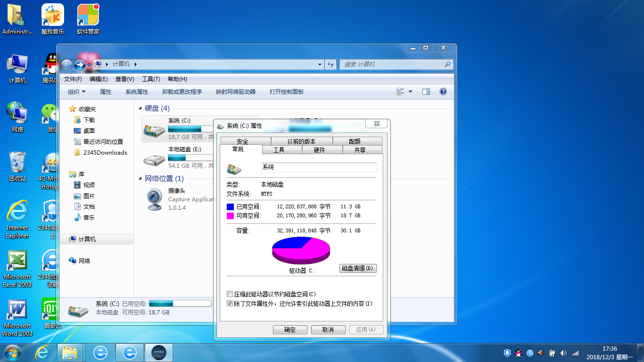This screenshot has height=362, width=644.
Task: Click the 磁盘清理 button
Action: pyautogui.click(x=357, y=268)
